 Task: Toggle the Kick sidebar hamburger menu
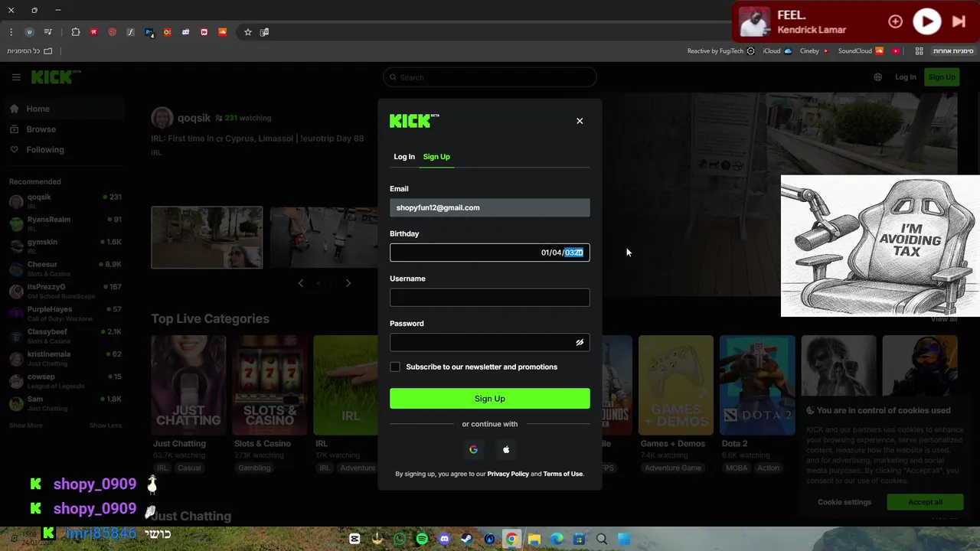coord(16,77)
